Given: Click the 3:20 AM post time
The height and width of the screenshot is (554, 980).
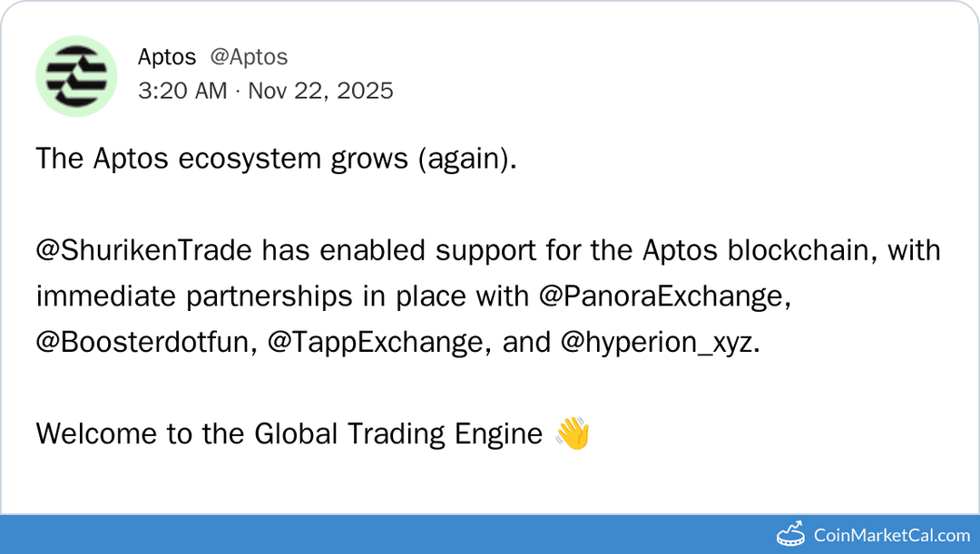Looking at the screenshot, I should click(x=182, y=91).
